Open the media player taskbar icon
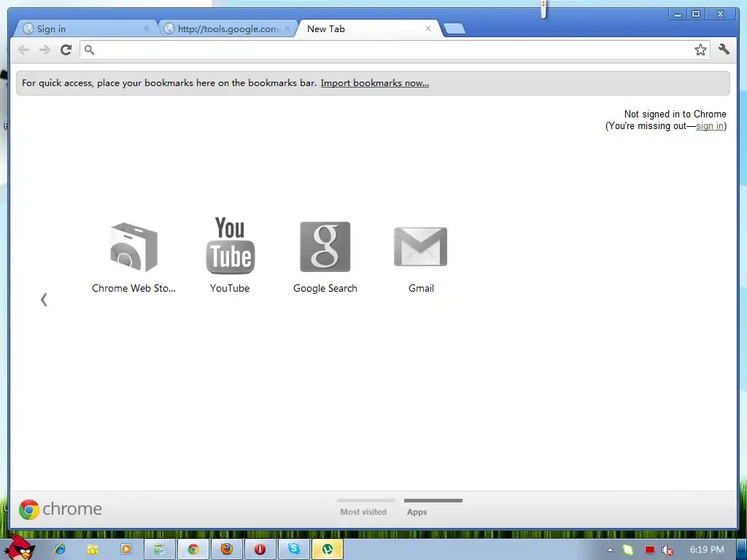 [126, 549]
